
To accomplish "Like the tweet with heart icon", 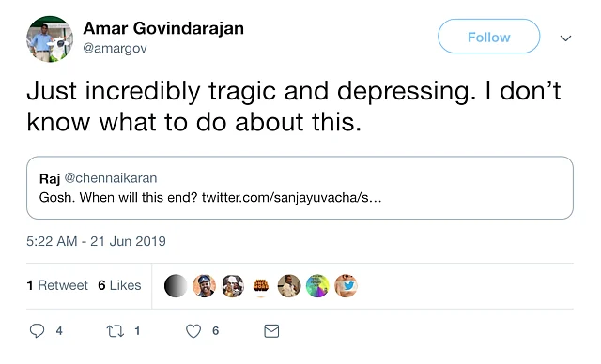I will coord(193,331).
